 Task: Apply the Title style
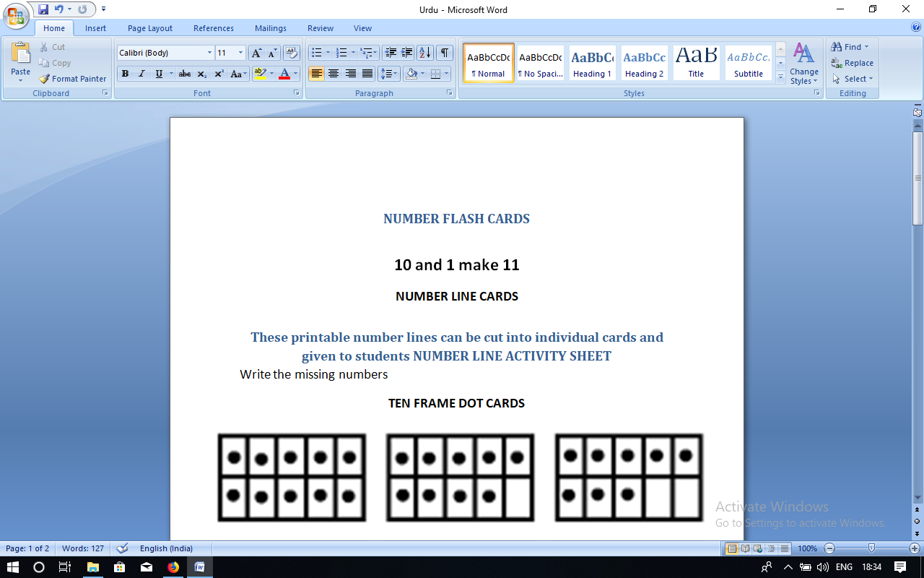point(696,63)
